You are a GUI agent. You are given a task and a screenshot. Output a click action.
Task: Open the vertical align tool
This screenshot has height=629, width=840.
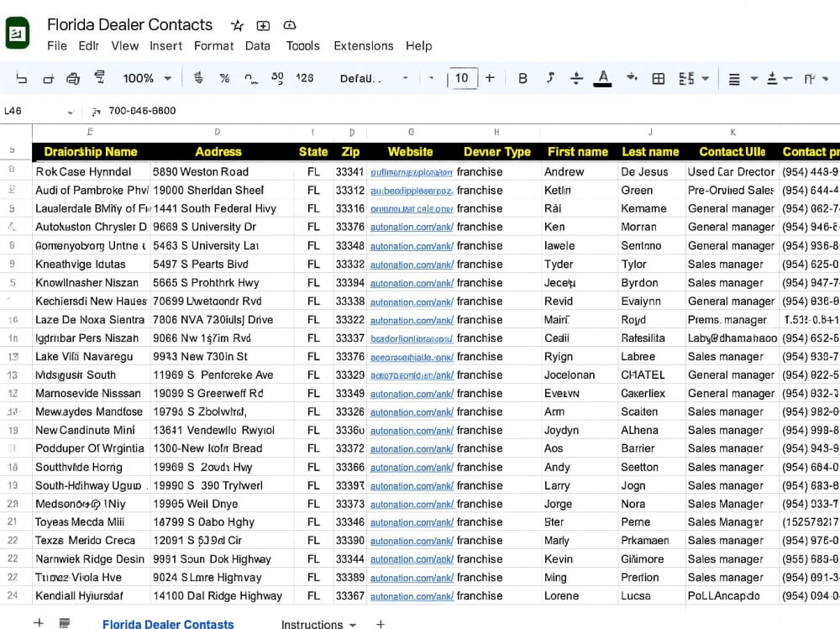(x=772, y=79)
